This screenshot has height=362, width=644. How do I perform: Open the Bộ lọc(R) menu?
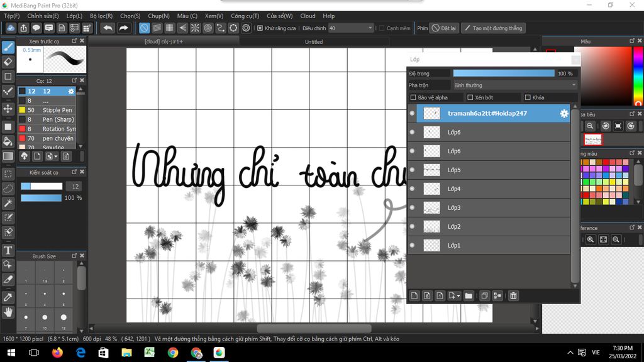[101, 16]
